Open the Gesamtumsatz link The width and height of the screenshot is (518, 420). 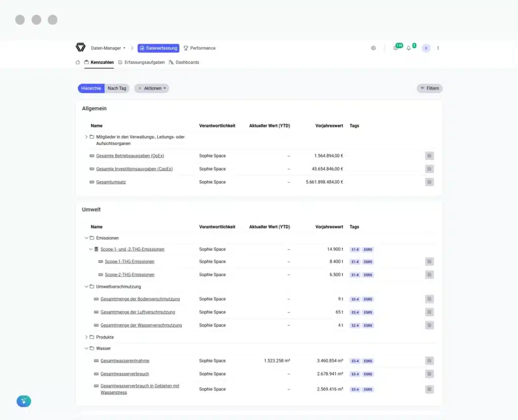tap(111, 182)
